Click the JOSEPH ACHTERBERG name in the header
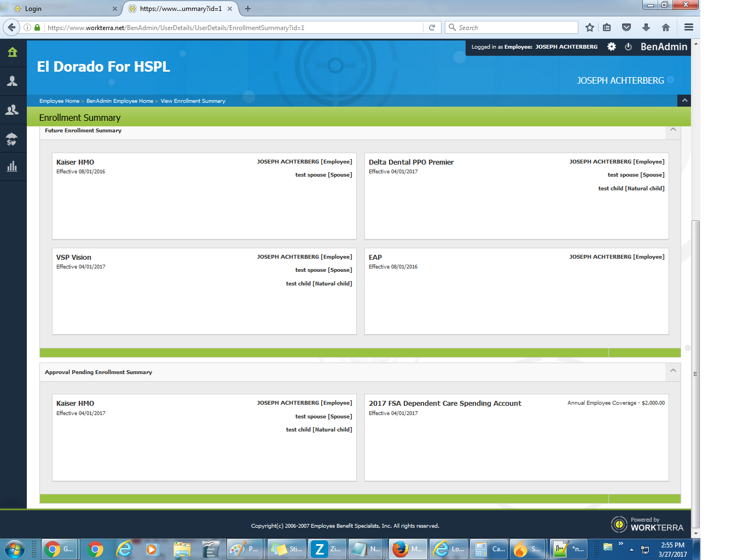 [x=620, y=80]
